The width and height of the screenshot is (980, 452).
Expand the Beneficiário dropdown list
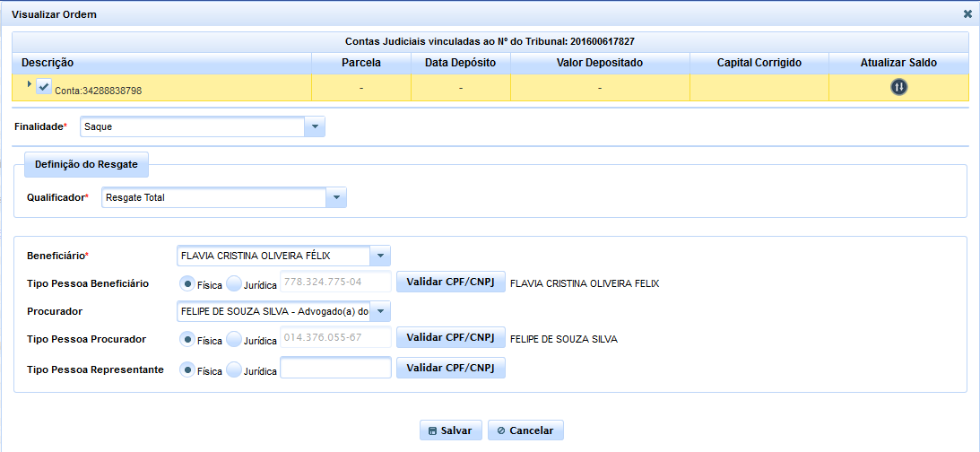pos(379,256)
